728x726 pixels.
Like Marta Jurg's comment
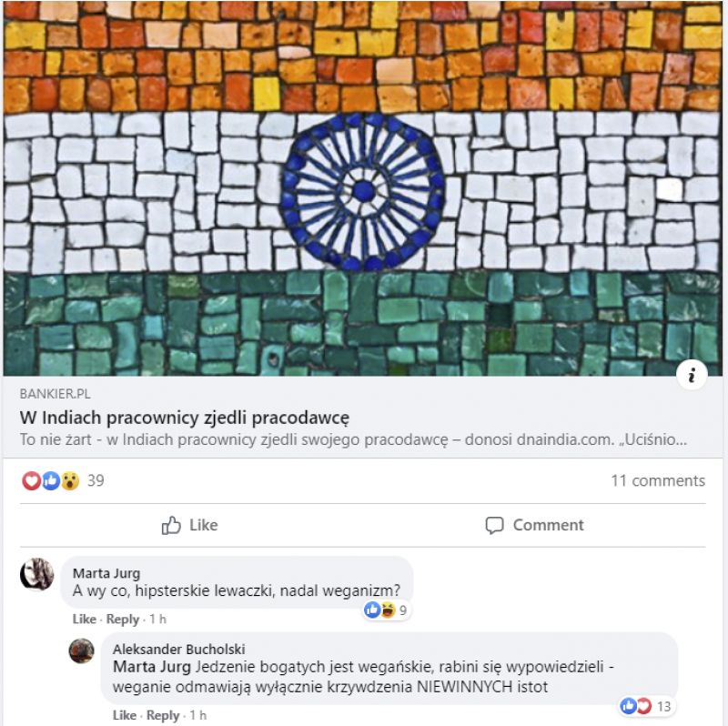[x=84, y=619]
